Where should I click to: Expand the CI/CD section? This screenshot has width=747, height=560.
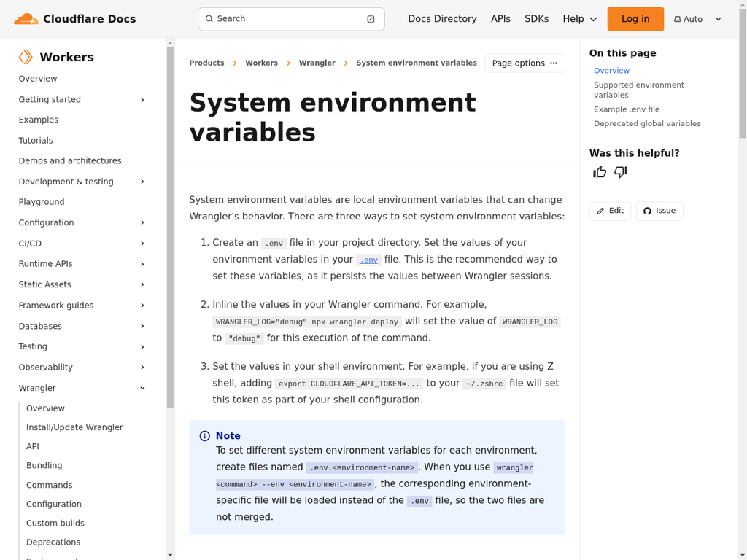point(142,244)
